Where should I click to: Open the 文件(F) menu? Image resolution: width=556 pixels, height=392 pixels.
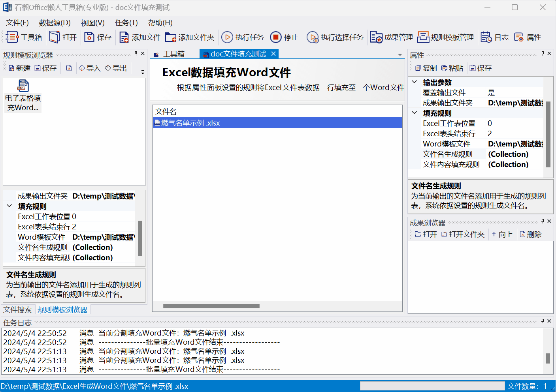pyautogui.click(x=17, y=23)
